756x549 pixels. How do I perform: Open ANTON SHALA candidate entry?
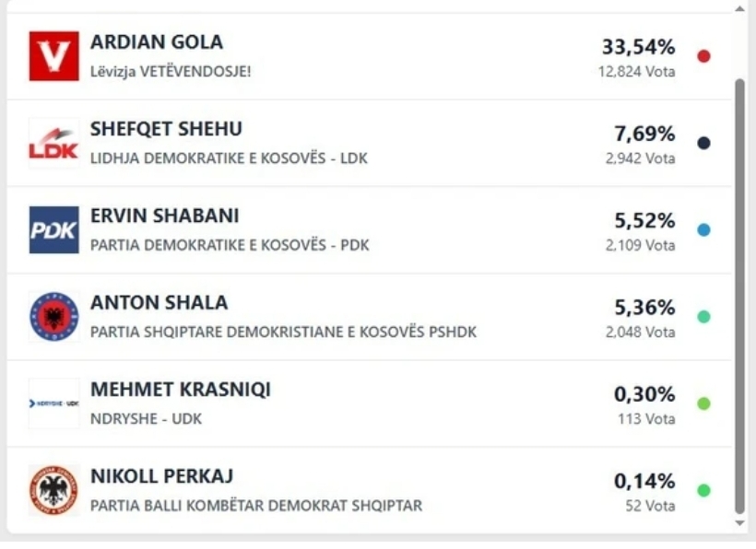click(159, 302)
